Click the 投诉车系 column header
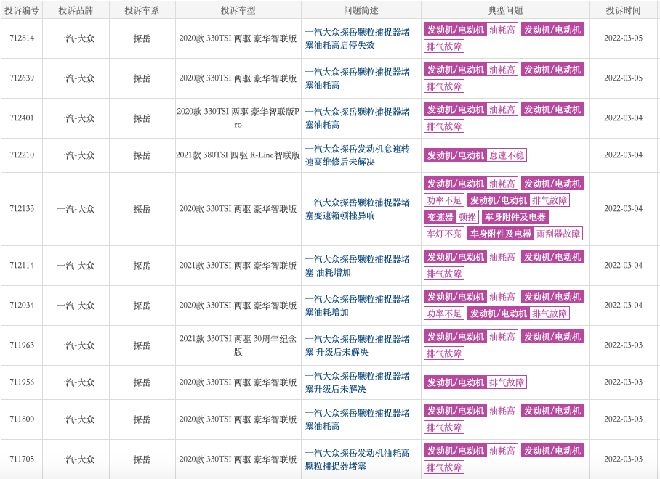Viewport: 660px width, 479px height. [x=142, y=11]
